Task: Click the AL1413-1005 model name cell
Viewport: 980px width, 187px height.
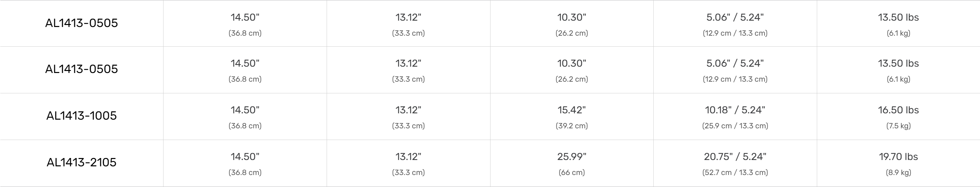Action: 81,116
